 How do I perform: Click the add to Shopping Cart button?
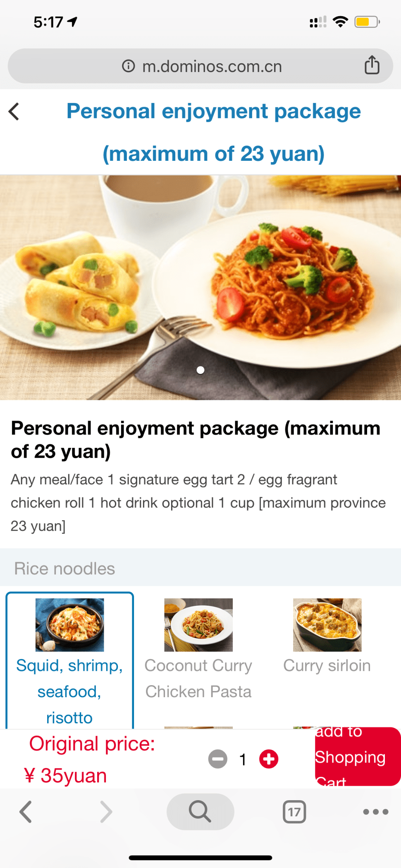point(357,756)
